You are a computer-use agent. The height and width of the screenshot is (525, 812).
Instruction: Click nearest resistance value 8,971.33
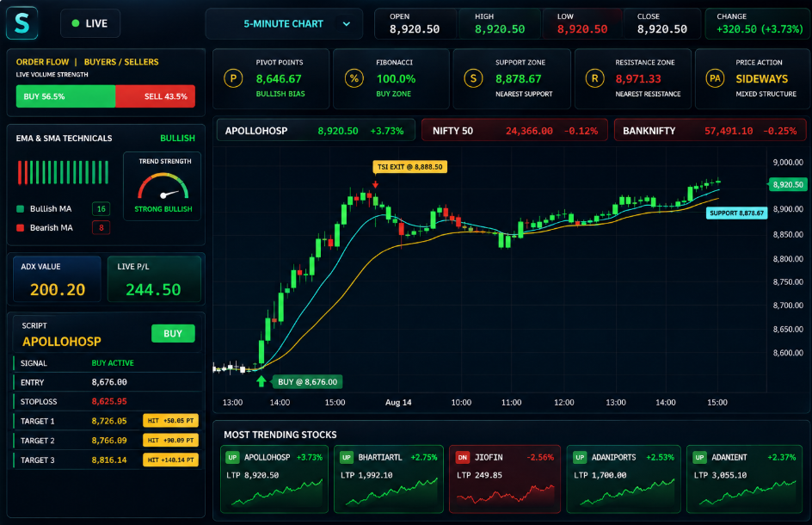click(x=638, y=79)
